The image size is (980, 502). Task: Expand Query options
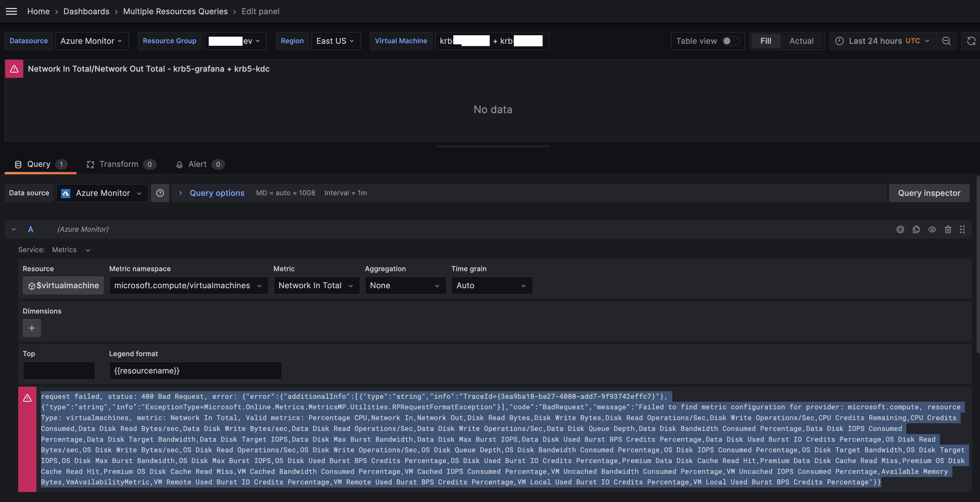click(217, 193)
